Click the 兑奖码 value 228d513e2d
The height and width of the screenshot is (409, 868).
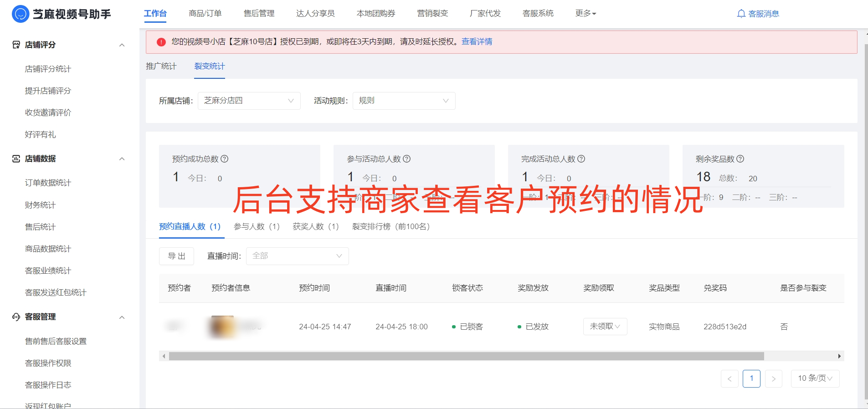pos(725,327)
